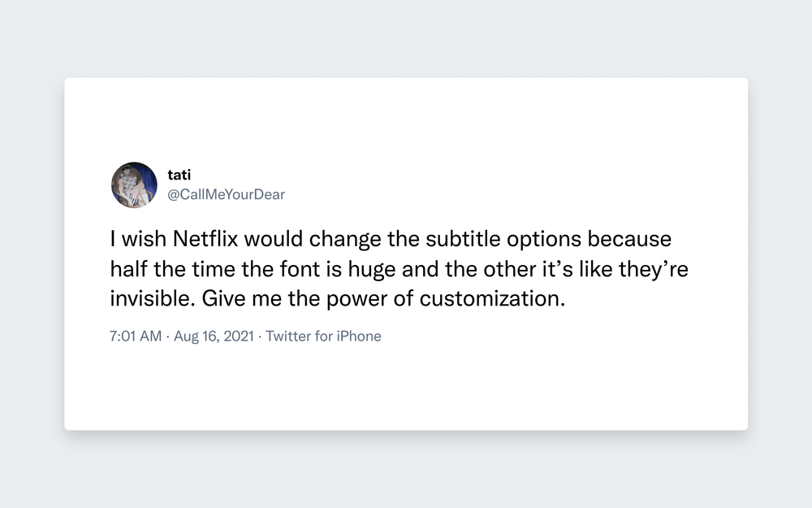The height and width of the screenshot is (508, 812).
Task: Click the display name tati
Action: pyautogui.click(x=179, y=175)
